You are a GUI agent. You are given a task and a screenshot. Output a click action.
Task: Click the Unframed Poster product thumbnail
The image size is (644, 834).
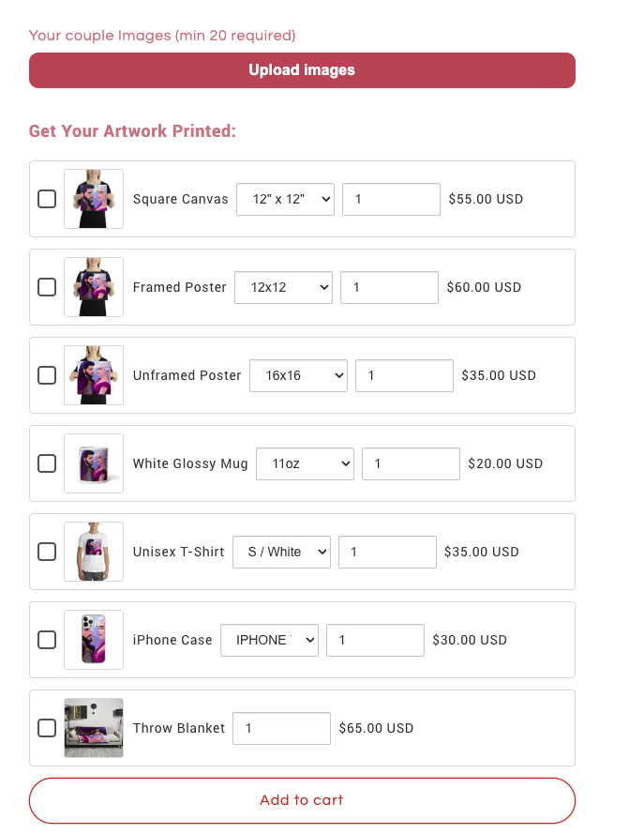(94, 375)
